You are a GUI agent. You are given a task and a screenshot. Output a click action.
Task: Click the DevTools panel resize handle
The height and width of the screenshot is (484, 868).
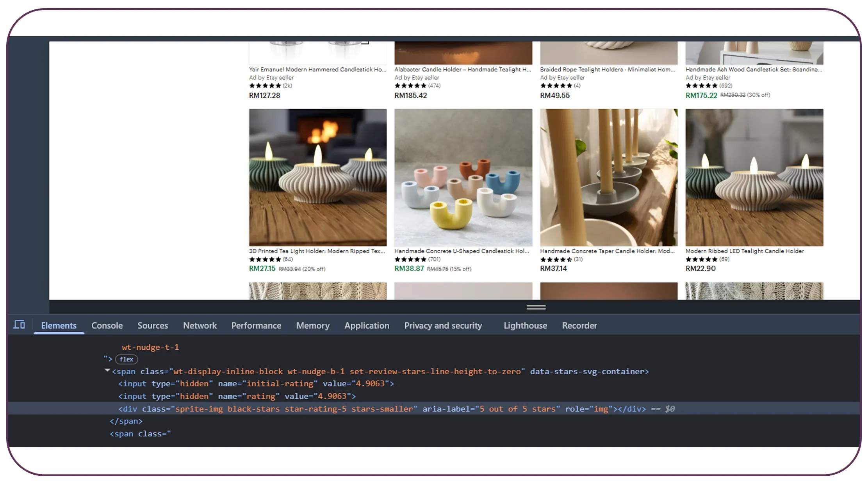point(536,307)
